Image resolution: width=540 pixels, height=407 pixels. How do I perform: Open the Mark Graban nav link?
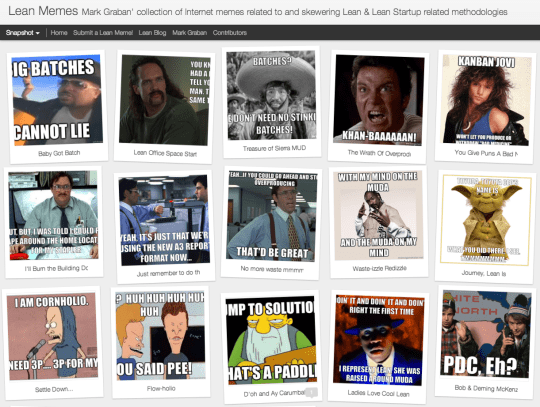click(189, 33)
